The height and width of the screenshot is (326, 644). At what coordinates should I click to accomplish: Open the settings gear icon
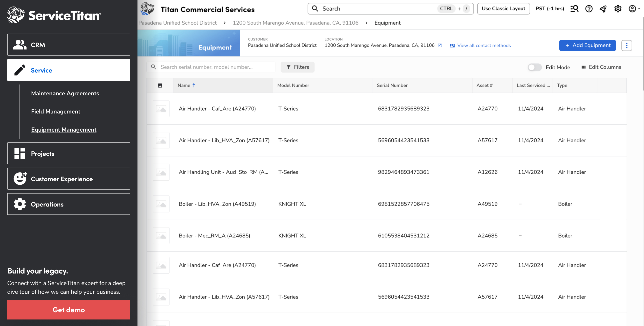617,9
